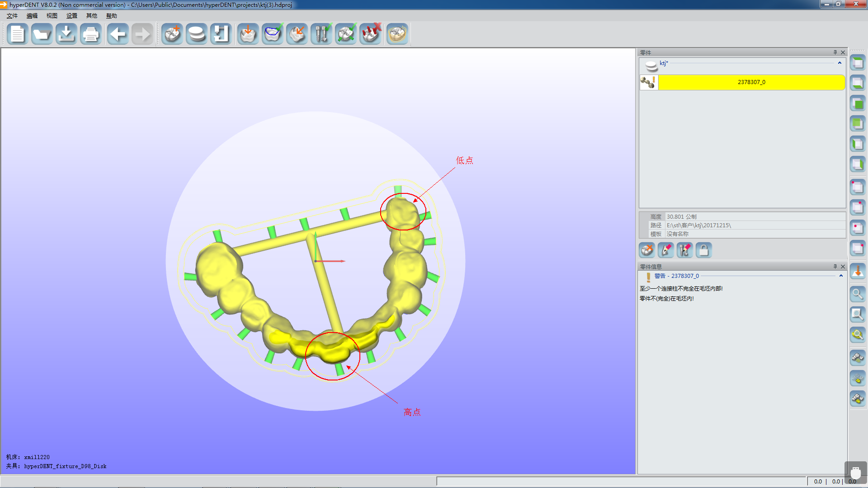Select part 2378307_0 in the list
The height and width of the screenshot is (488, 868).
point(751,82)
